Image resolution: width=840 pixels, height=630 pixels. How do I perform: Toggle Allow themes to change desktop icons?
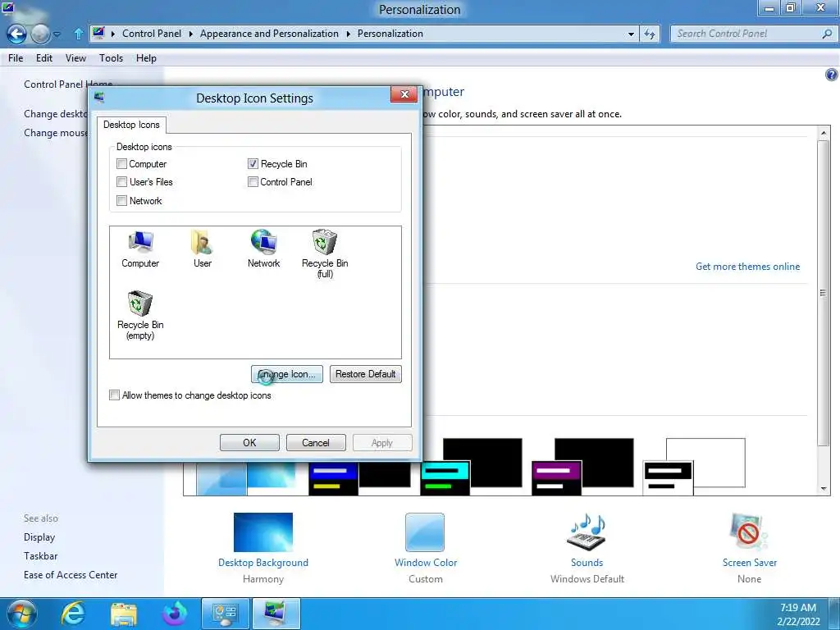pyautogui.click(x=114, y=395)
